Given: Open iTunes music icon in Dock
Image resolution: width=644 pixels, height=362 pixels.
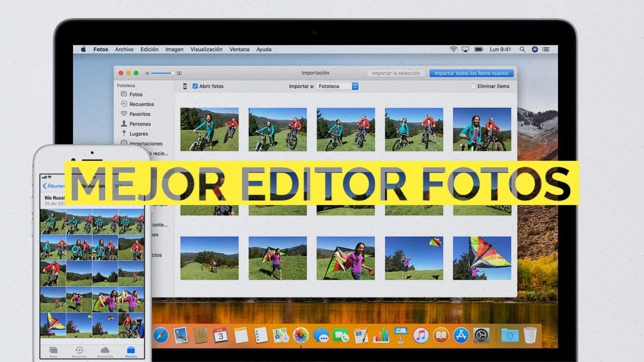Looking at the screenshot, I should [x=421, y=335].
